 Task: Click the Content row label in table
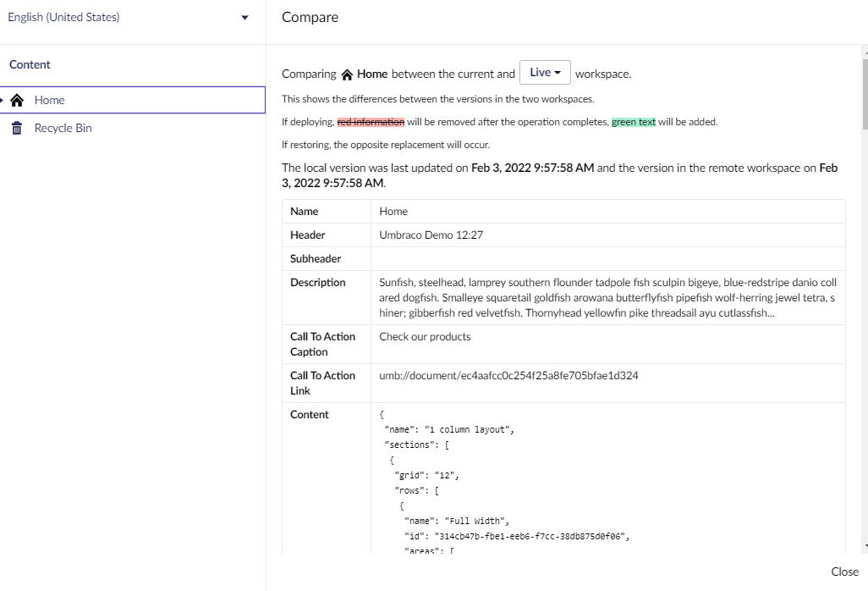(x=310, y=414)
